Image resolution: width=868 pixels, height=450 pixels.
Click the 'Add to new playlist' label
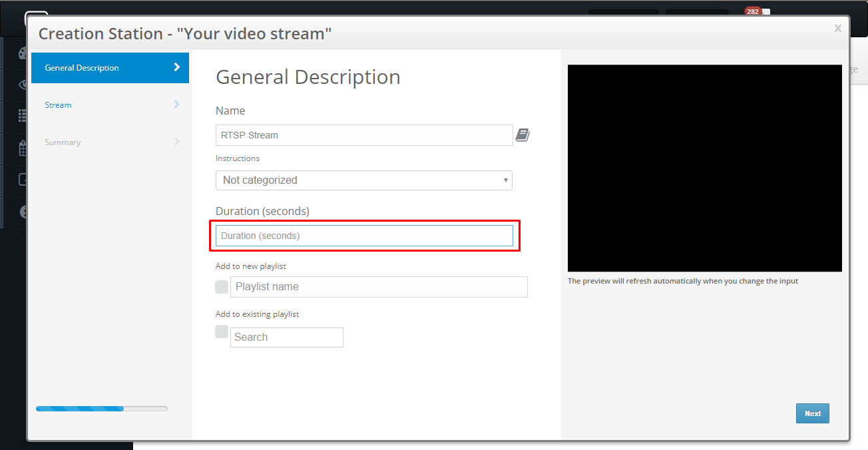(x=251, y=266)
